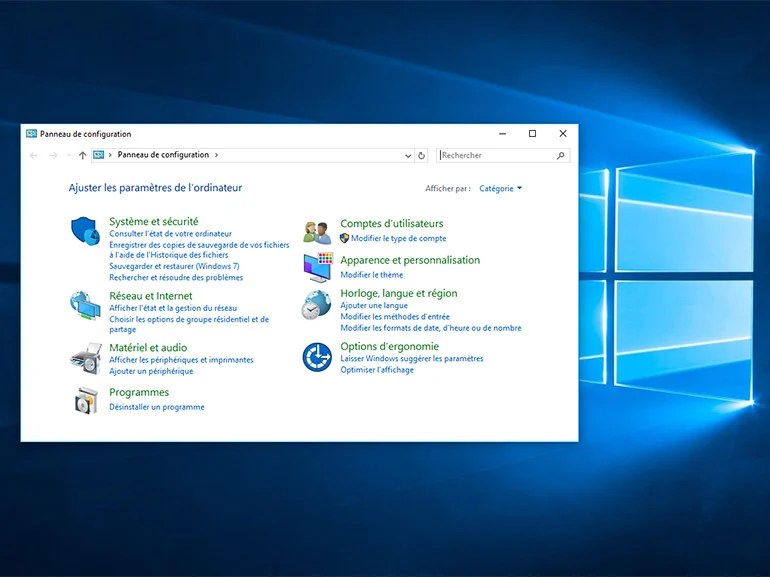This screenshot has height=577, width=770.
Task: Open Matériel et audio heading link
Action: click(148, 347)
